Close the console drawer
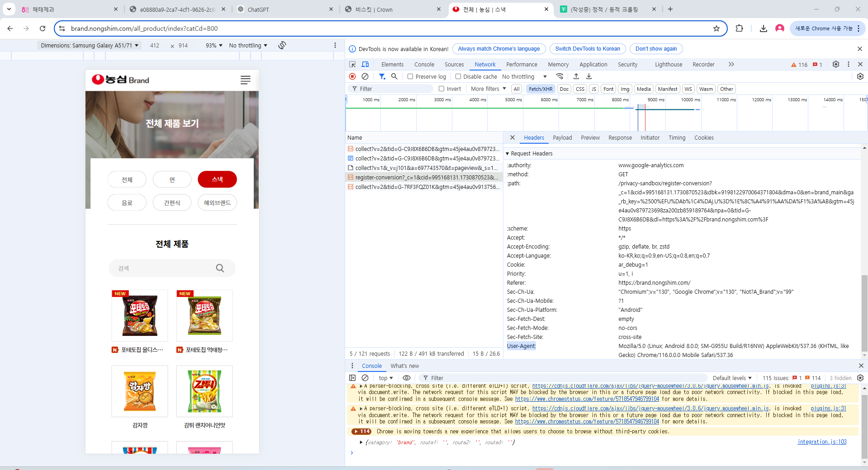This screenshot has width=868, height=470. 861,366
